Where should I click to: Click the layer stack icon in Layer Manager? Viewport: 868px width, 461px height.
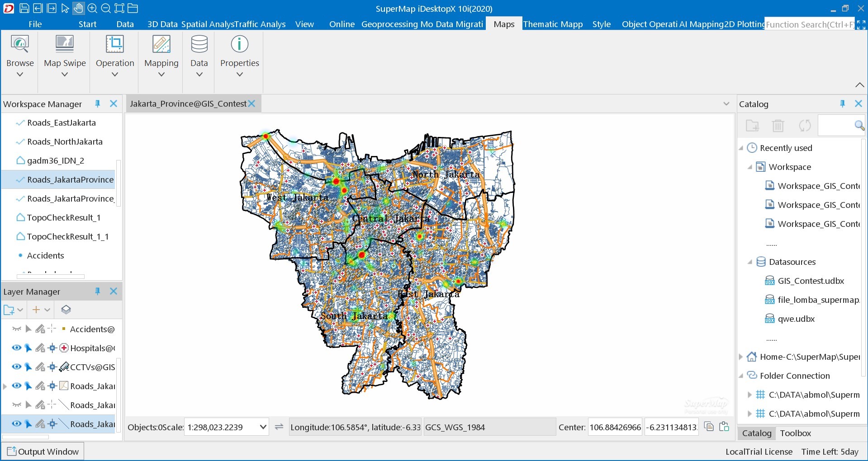pyautogui.click(x=66, y=310)
